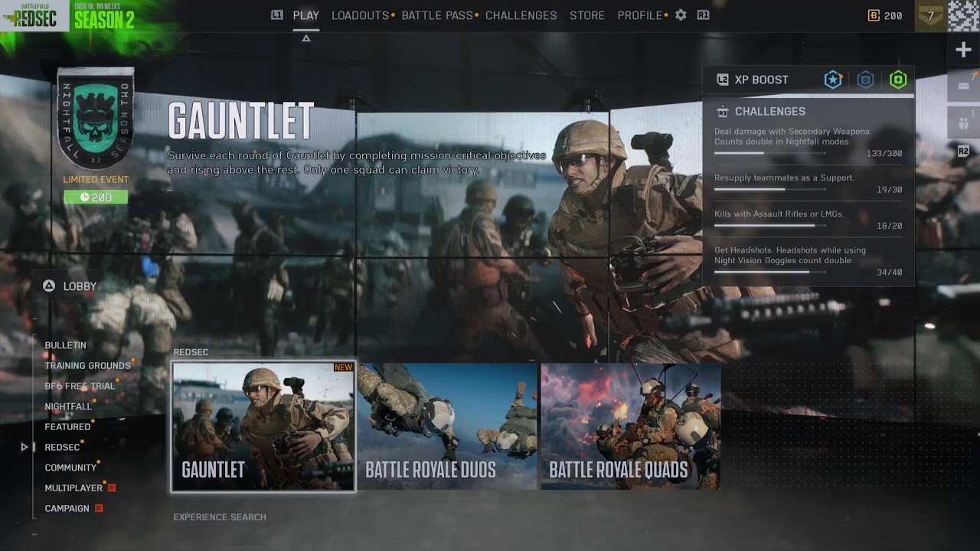
Task: Click the 'REDSEC' label above the tiles
Action: 191,352
